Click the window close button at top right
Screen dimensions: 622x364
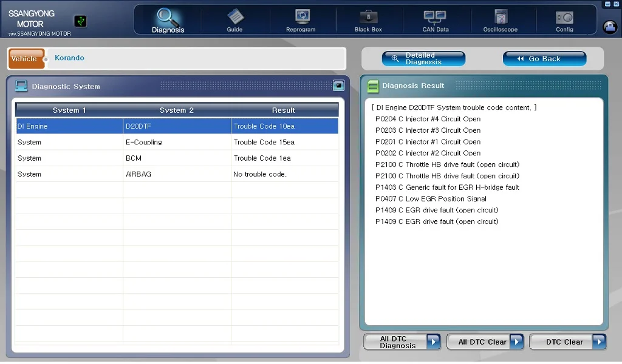pos(617,4)
